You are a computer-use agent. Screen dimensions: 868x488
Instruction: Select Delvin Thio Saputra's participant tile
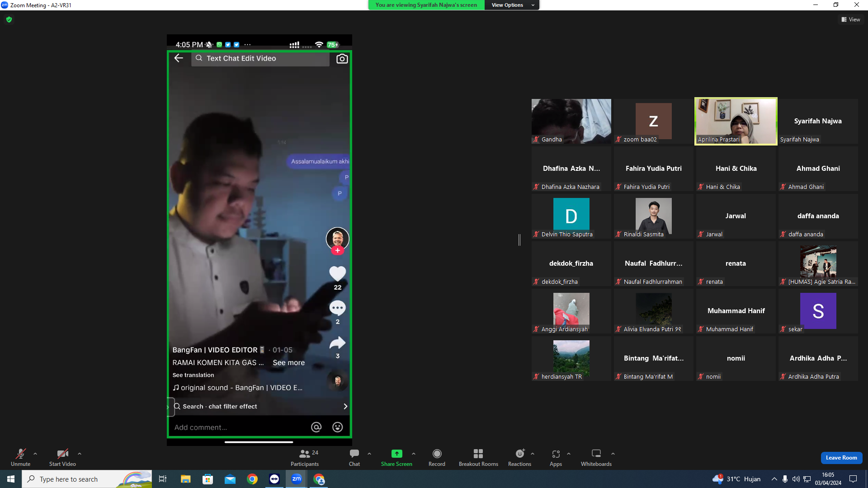point(571,216)
